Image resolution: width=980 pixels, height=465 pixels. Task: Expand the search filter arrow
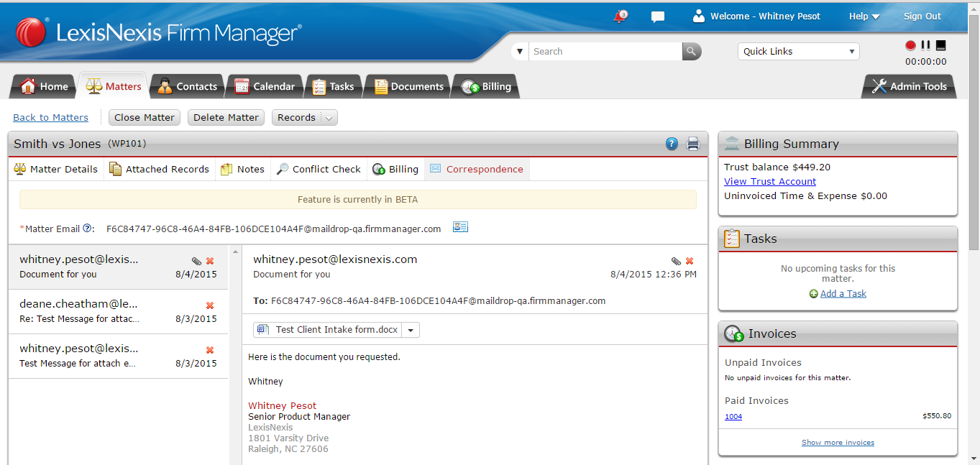tap(520, 51)
